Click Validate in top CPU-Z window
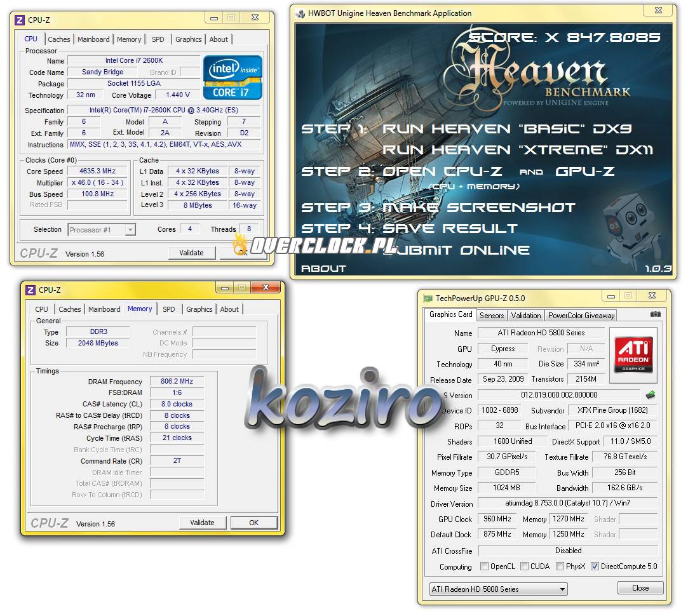 [191, 253]
